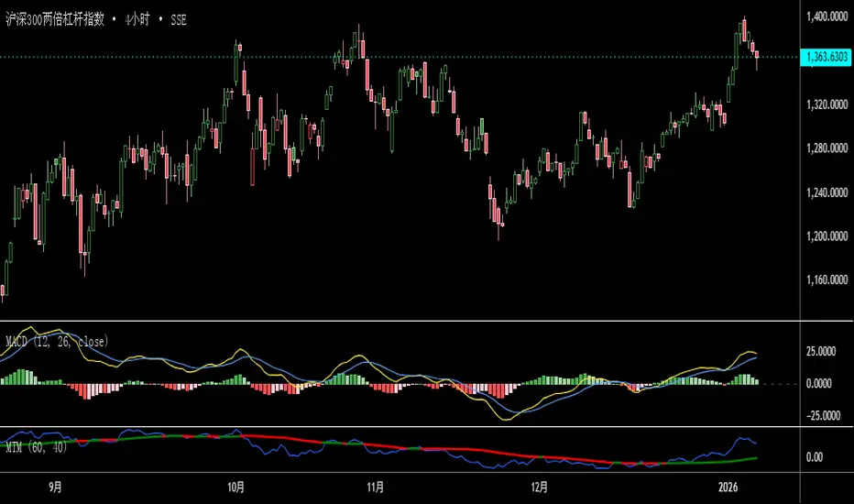This screenshot has width=854, height=504.
Task: Click the 沪深300两倍杠杆指数 symbol title
Action: point(55,20)
